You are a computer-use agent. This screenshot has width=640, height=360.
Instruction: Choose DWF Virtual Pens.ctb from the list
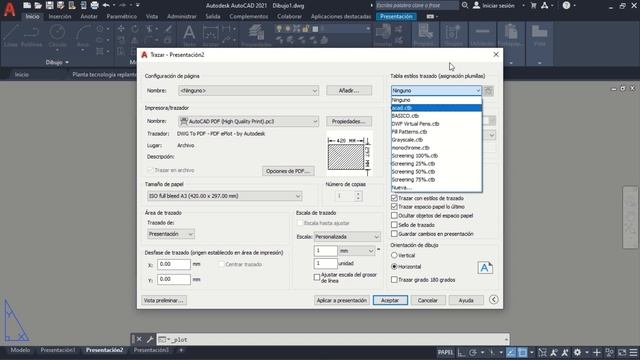click(436, 124)
